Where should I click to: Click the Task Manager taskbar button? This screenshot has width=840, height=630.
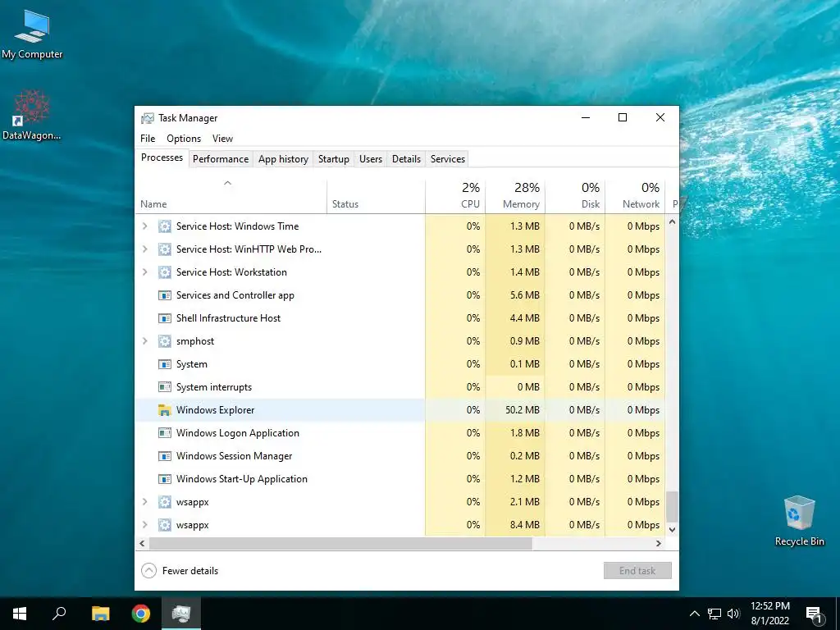tap(181, 614)
